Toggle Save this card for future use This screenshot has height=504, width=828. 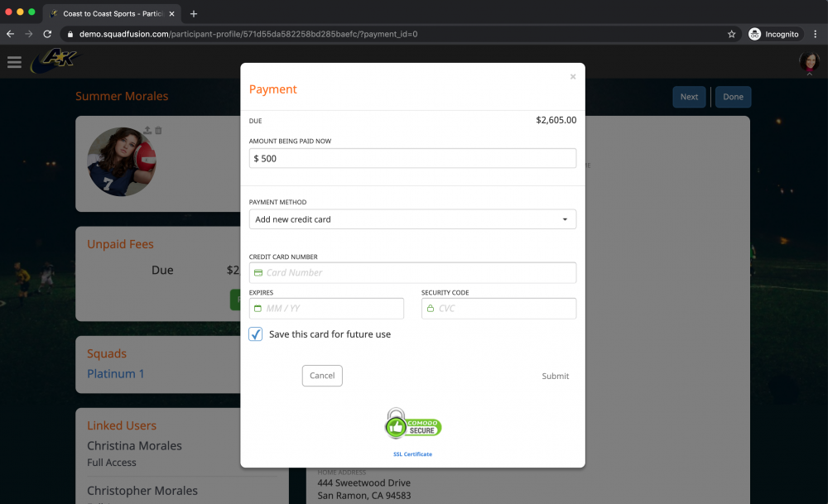pyautogui.click(x=256, y=334)
